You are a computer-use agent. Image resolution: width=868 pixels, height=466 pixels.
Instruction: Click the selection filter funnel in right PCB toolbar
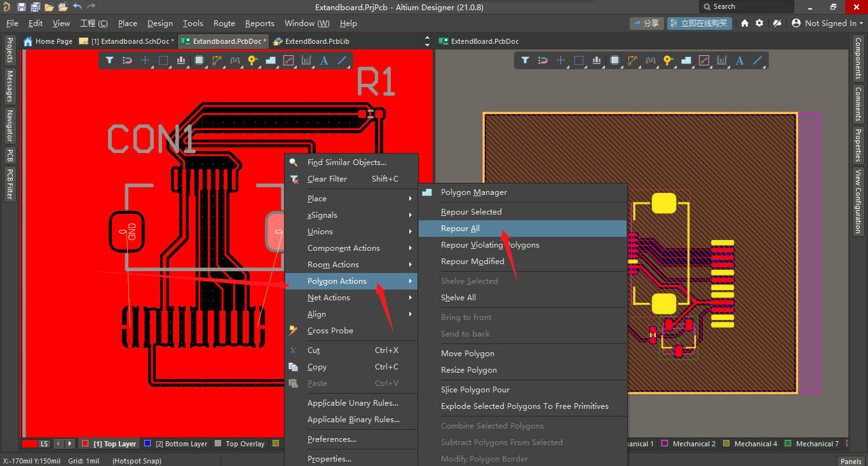point(525,60)
